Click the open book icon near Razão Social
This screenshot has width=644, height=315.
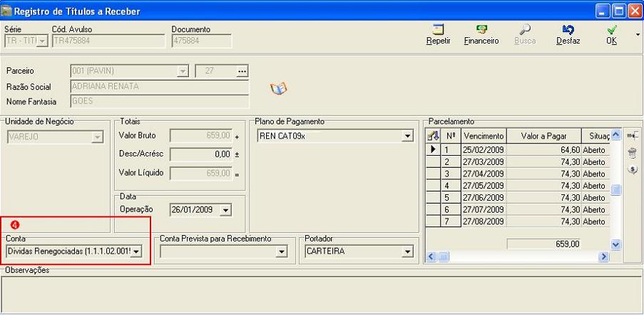[278, 88]
